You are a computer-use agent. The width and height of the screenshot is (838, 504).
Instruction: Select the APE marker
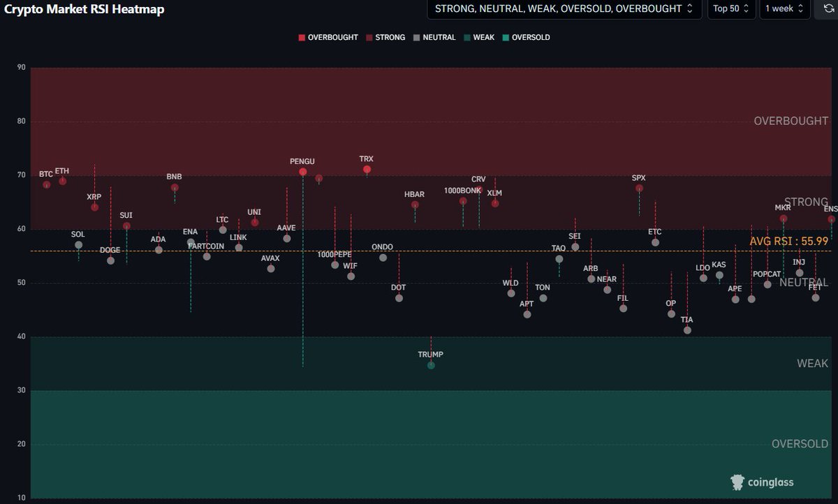click(x=735, y=299)
